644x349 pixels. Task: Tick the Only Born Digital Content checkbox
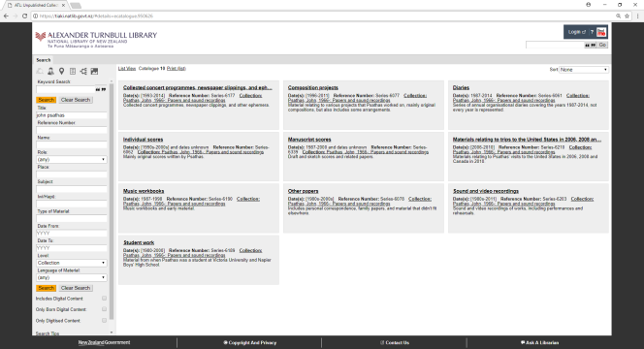tap(104, 309)
